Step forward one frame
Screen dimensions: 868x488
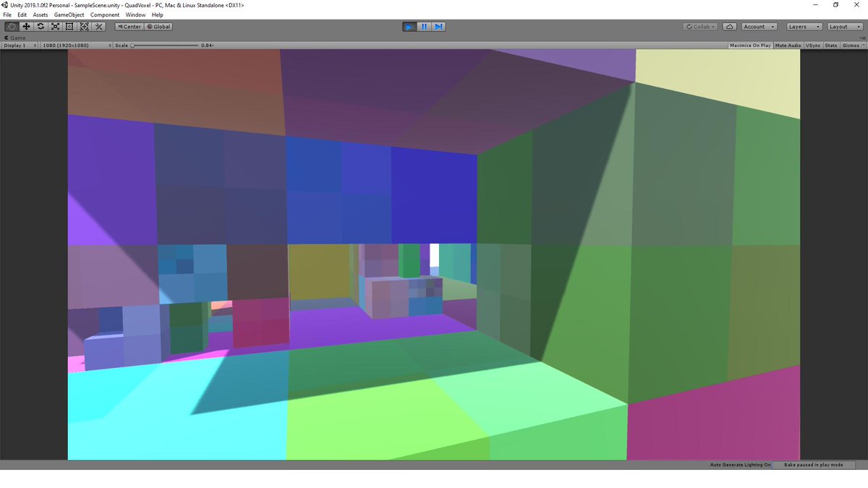[438, 27]
